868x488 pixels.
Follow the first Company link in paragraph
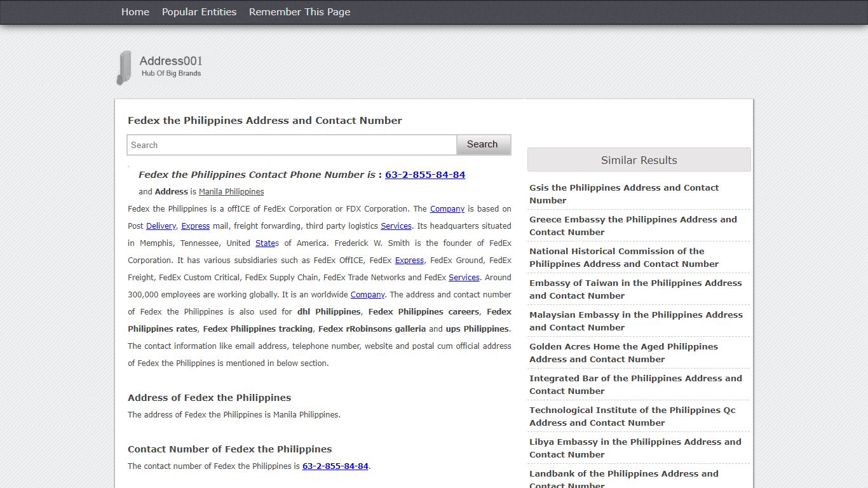(x=447, y=209)
